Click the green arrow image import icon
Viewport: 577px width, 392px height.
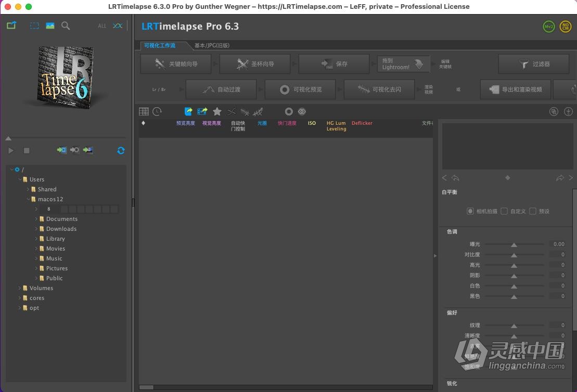click(88, 150)
